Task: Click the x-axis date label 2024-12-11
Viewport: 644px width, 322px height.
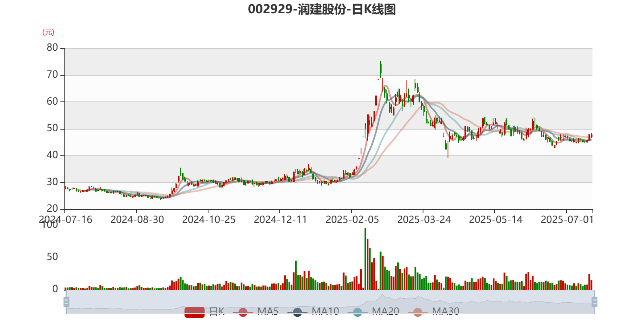Action: pyautogui.click(x=281, y=220)
